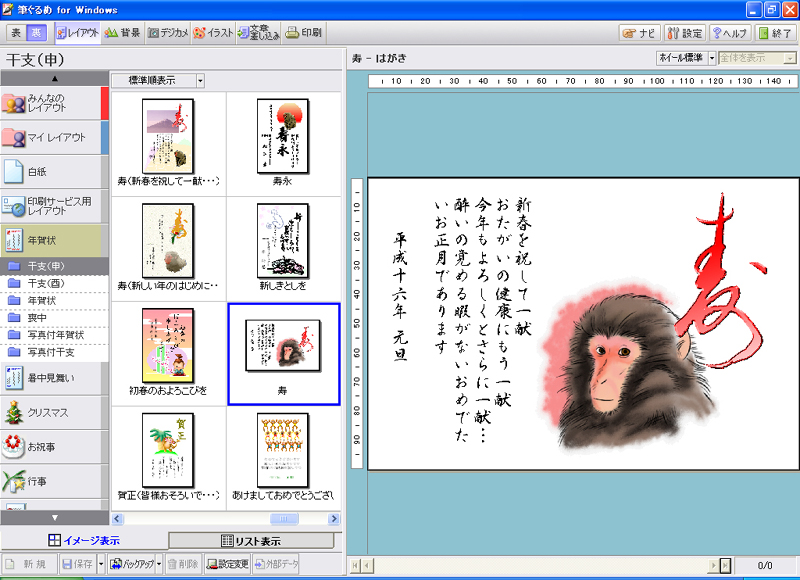
Task: Open 設定 settings from top toolbar
Action: 685,32
